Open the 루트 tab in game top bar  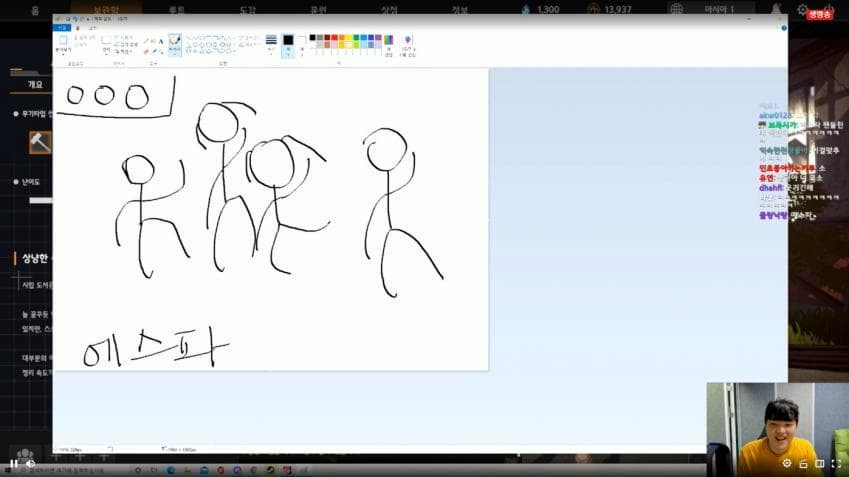177,10
